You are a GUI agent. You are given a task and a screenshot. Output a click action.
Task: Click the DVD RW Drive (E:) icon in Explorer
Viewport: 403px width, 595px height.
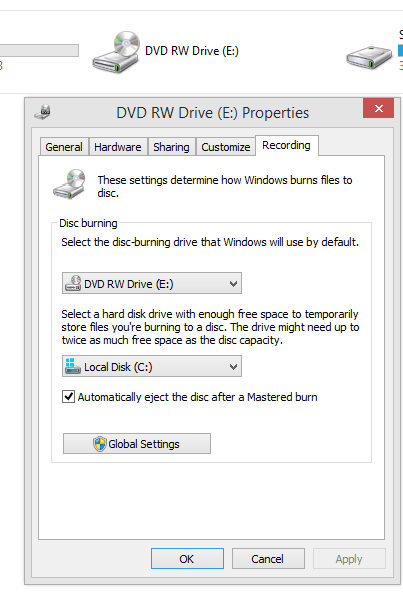tap(116, 52)
